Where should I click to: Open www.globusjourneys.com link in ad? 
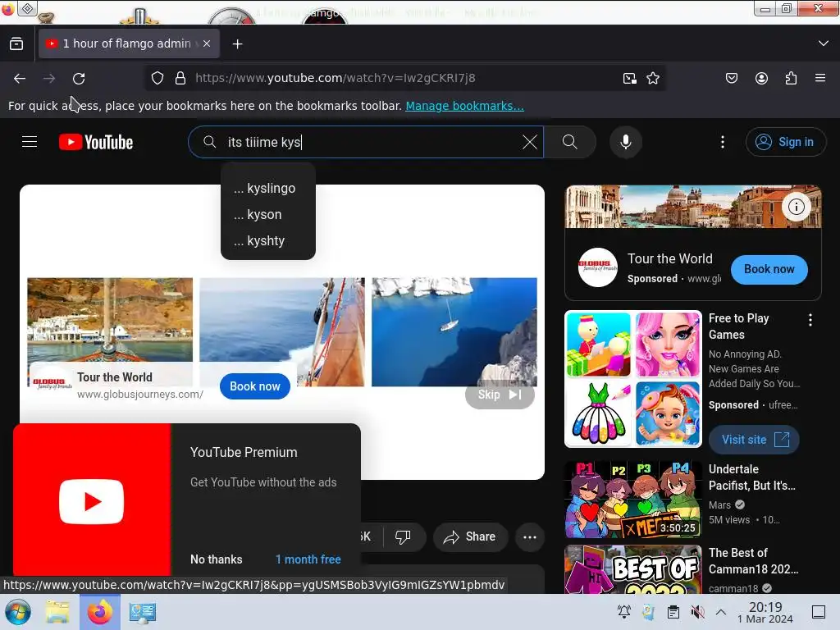coord(140,395)
